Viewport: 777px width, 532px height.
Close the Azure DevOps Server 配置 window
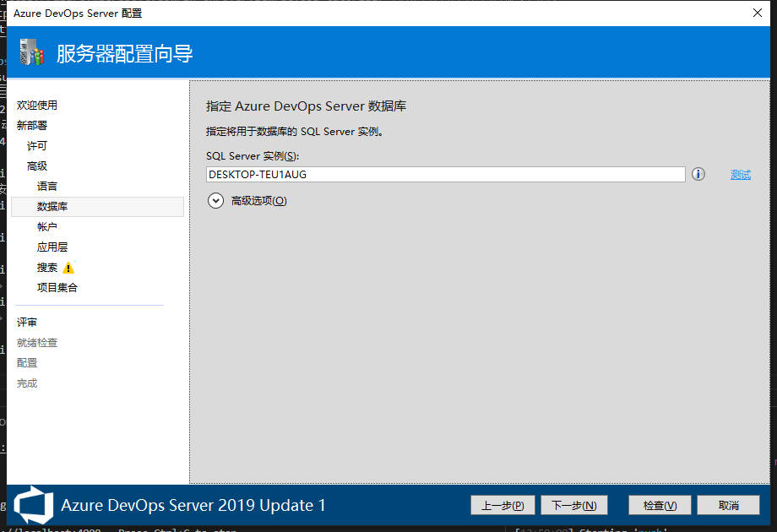point(756,13)
